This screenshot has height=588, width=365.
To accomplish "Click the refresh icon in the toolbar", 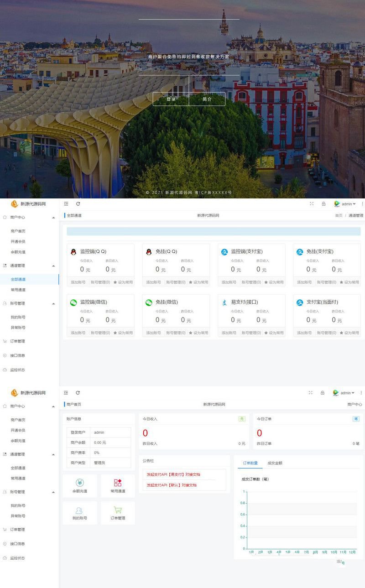I will point(78,204).
